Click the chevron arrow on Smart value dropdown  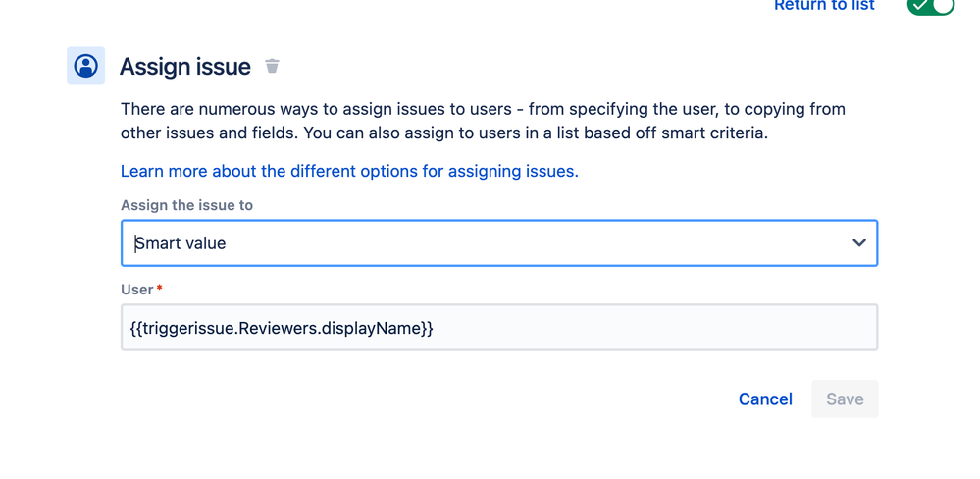tap(859, 242)
